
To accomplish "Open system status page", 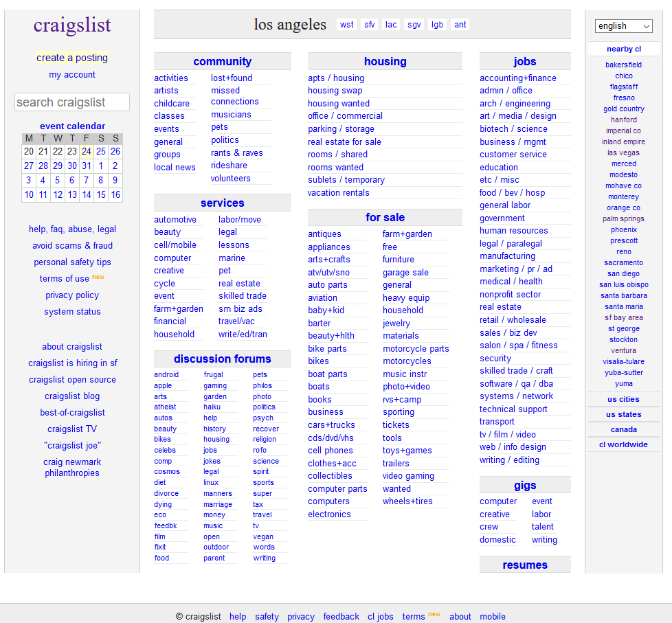I will click(72, 312).
